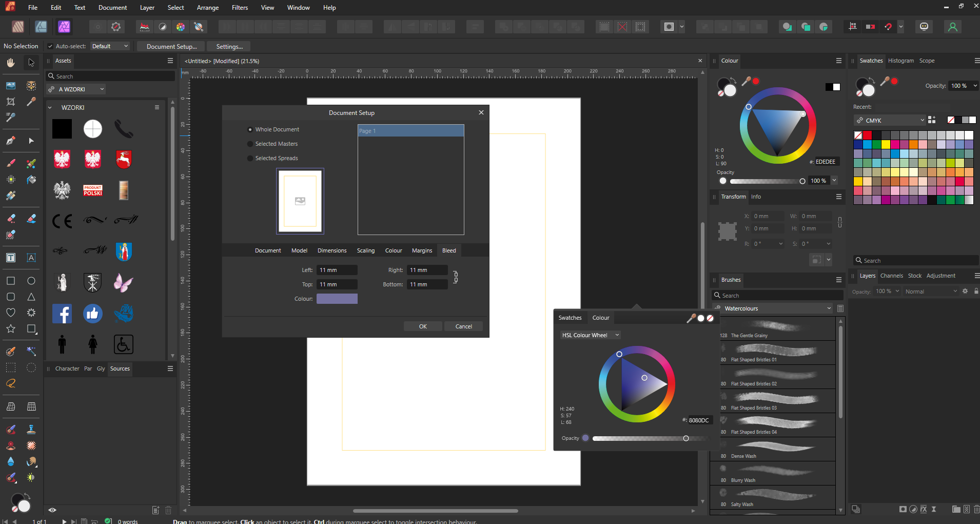Screen dimensions: 980x524
Task: Cancel the Document Setup dialog
Action: click(463, 326)
